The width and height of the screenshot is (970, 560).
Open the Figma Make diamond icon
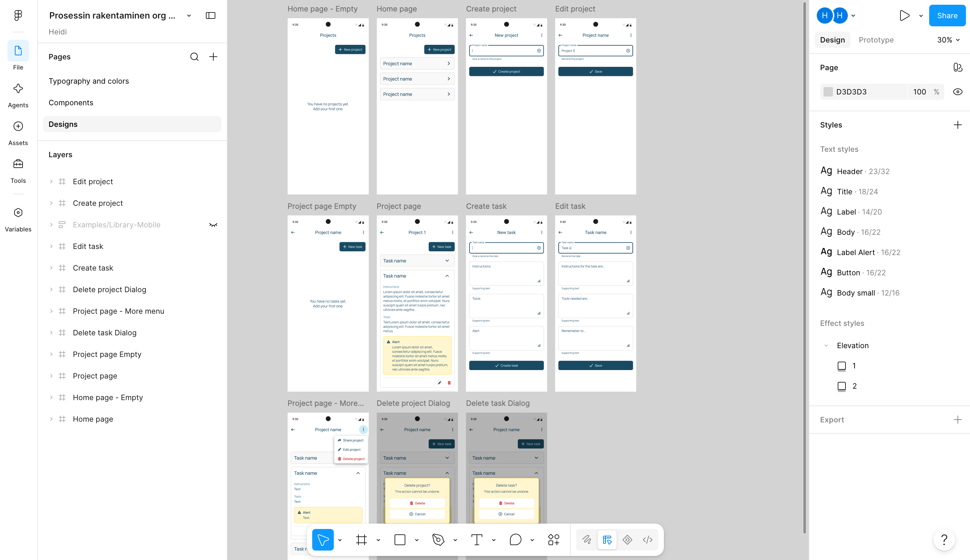[627, 540]
